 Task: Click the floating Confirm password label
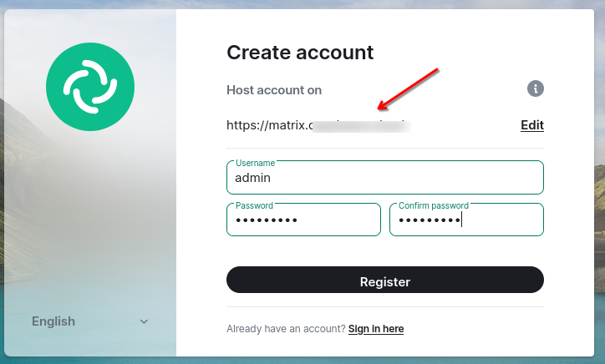[433, 205]
